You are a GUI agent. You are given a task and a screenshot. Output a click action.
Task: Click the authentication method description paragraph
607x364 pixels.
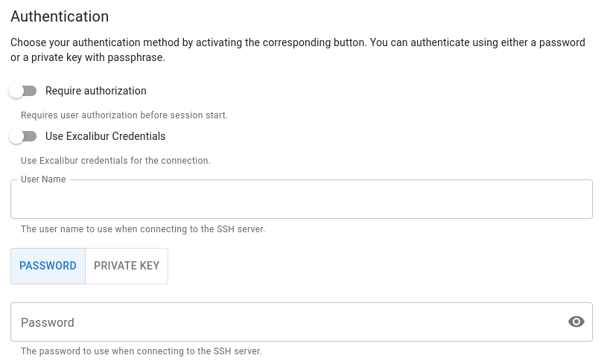(x=298, y=50)
